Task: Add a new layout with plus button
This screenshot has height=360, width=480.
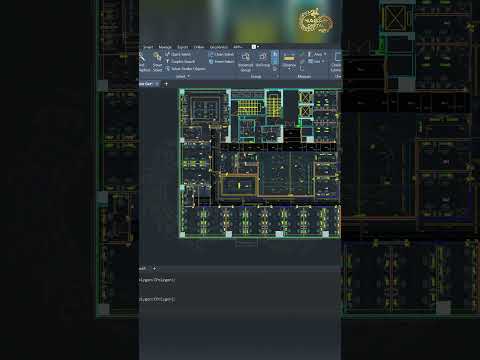Action: [x=154, y=268]
